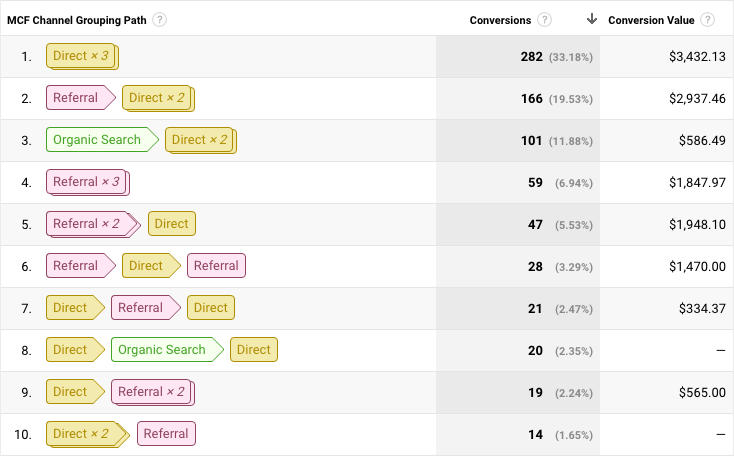This screenshot has height=456, width=734.
Task: Click the Direct × 3 path tag
Action: point(81,56)
